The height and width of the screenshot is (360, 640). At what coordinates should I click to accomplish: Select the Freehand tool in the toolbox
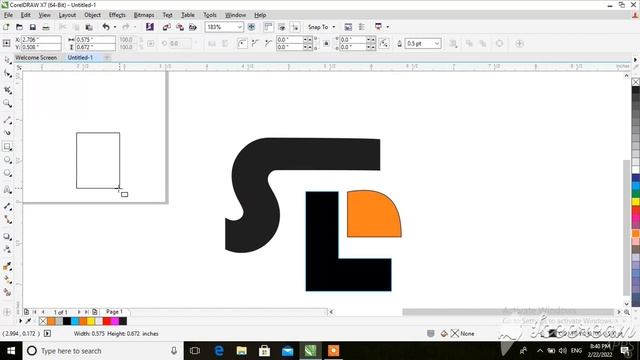[7, 120]
